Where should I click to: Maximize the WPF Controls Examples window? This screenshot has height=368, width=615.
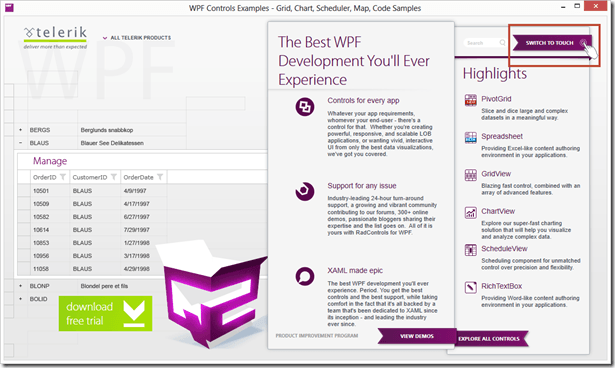pyautogui.click(x=577, y=6)
